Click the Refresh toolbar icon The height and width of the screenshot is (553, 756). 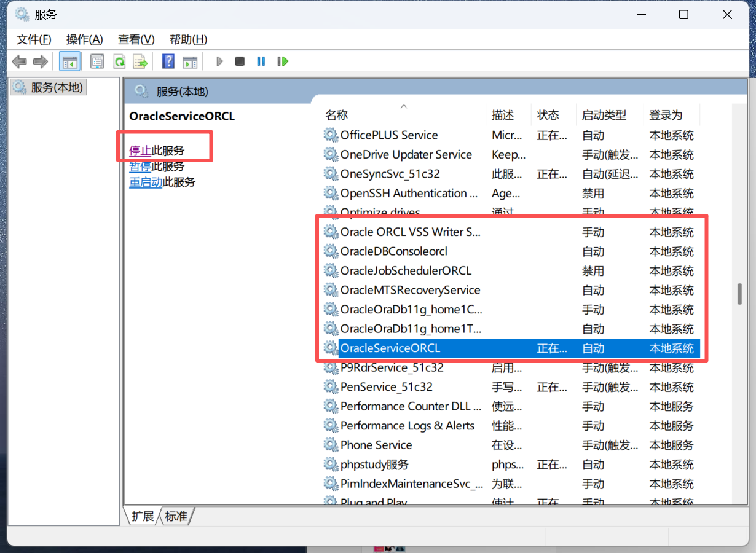(x=119, y=61)
